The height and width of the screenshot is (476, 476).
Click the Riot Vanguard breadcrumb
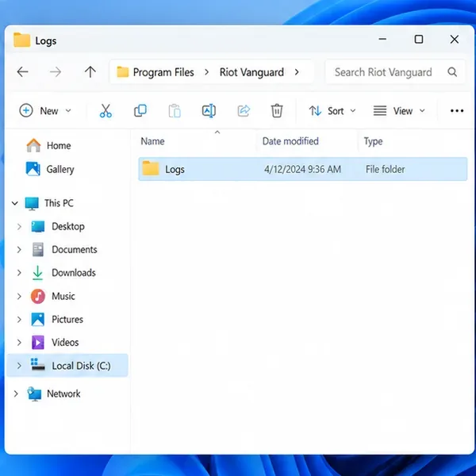coord(251,72)
